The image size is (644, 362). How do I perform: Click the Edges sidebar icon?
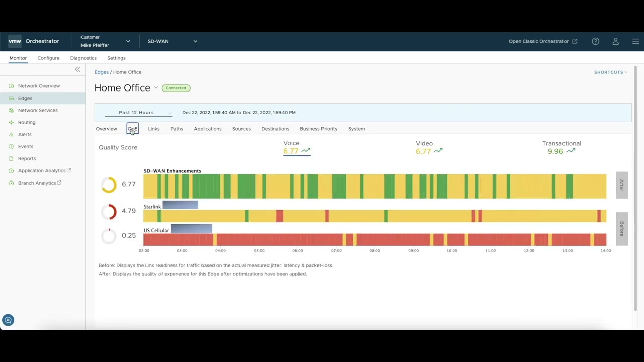pyautogui.click(x=11, y=98)
